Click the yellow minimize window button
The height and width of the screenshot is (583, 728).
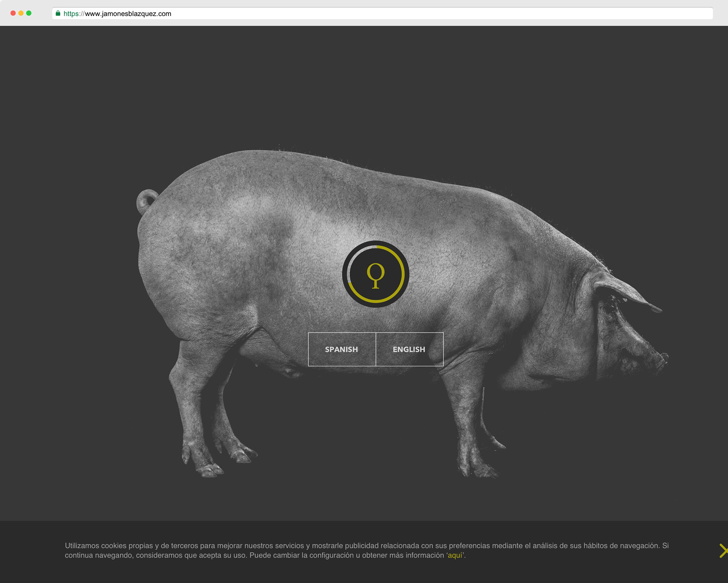tap(21, 13)
